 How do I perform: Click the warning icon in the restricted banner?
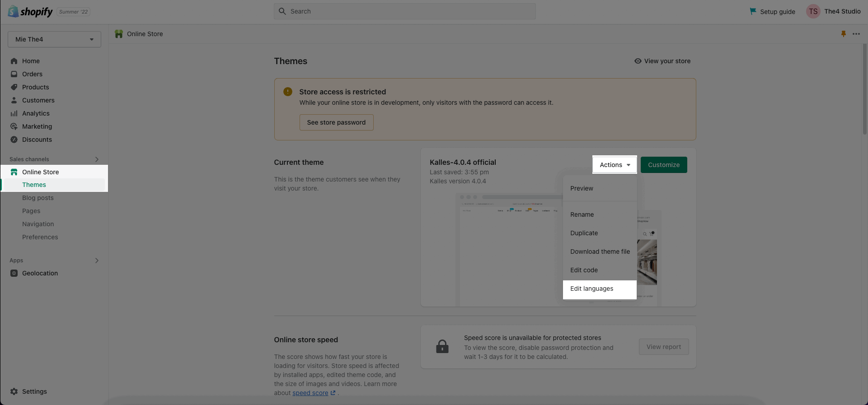288,92
